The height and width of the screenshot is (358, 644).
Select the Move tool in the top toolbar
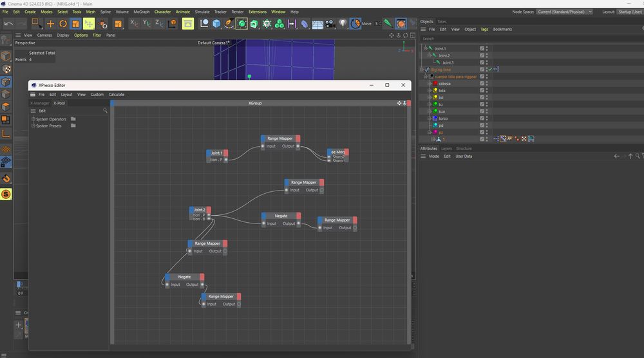pos(50,24)
